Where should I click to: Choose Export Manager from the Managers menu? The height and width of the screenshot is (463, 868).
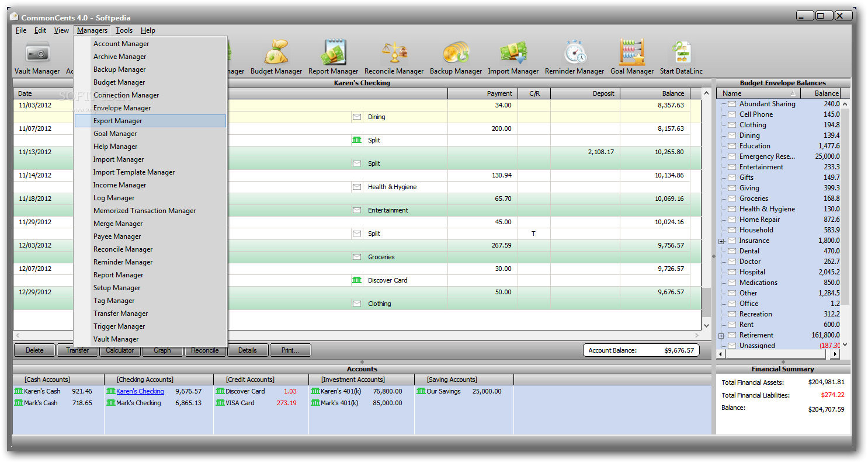point(150,121)
